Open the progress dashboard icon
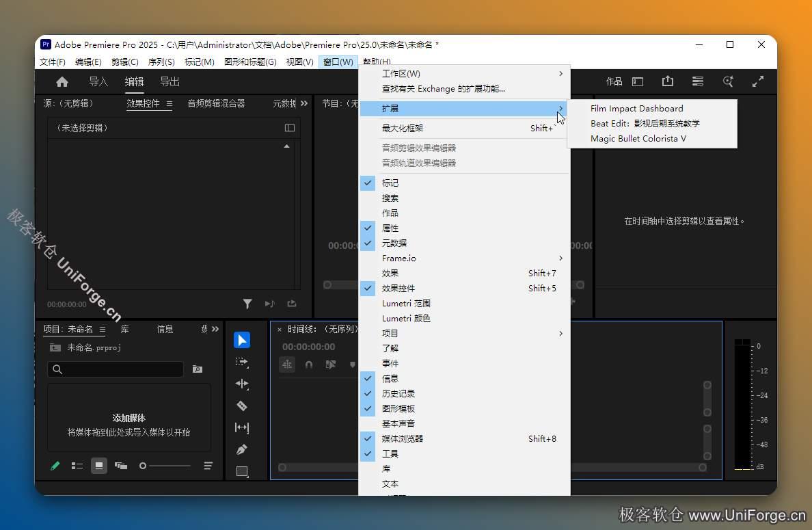Image resolution: width=812 pixels, height=530 pixels. [698, 81]
